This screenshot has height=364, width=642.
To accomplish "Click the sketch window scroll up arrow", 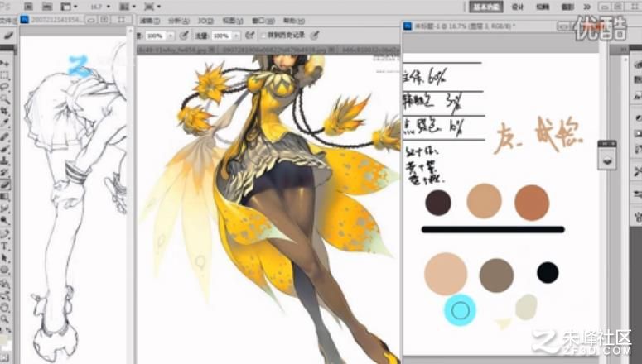I will 130,31.
